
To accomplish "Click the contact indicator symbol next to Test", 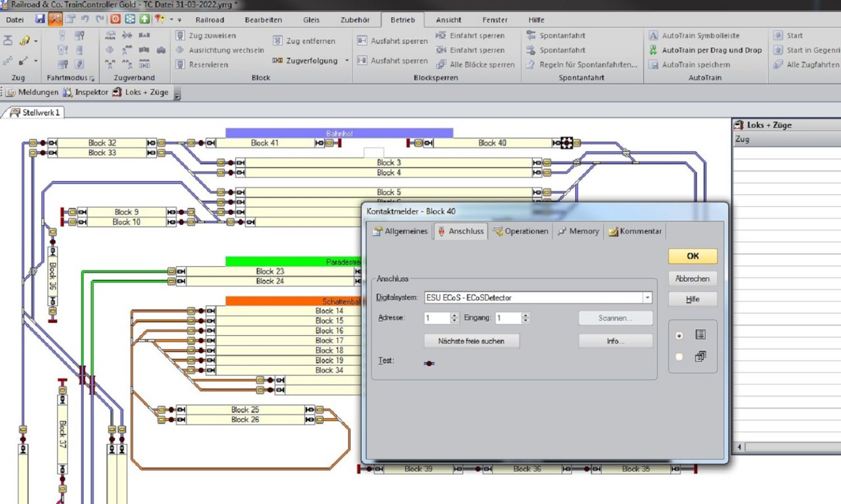I will coord(429,363).
